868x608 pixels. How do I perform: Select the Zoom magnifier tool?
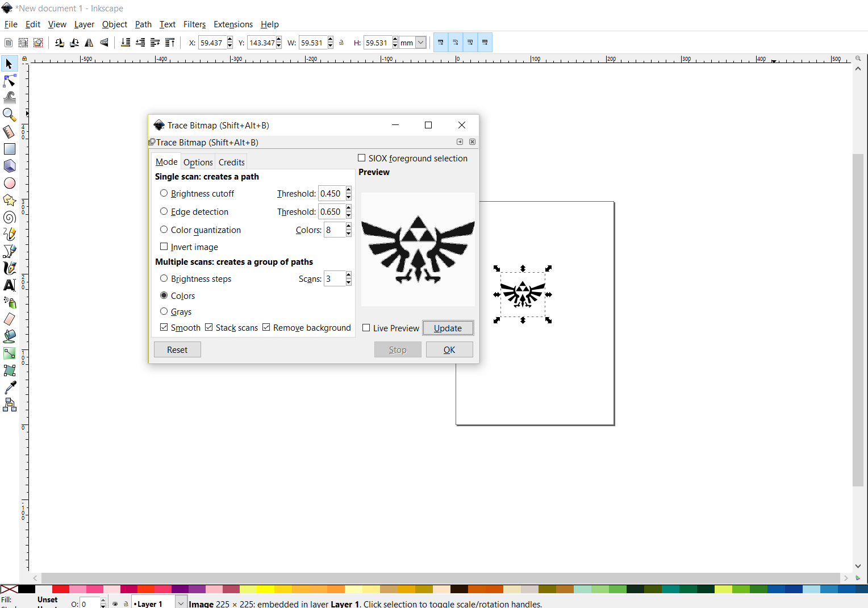tap(9, 115)
